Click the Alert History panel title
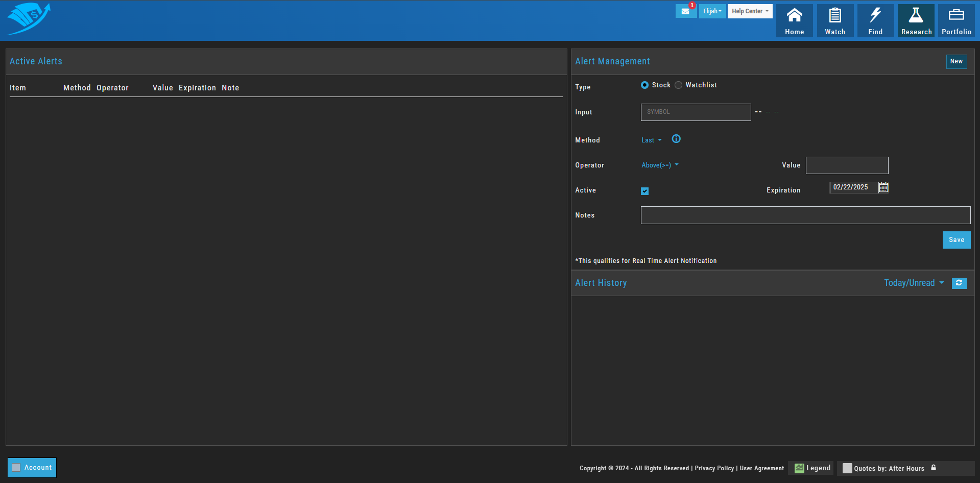The height and width of the screenshot is (483, 980). click(x=601, y=283)
